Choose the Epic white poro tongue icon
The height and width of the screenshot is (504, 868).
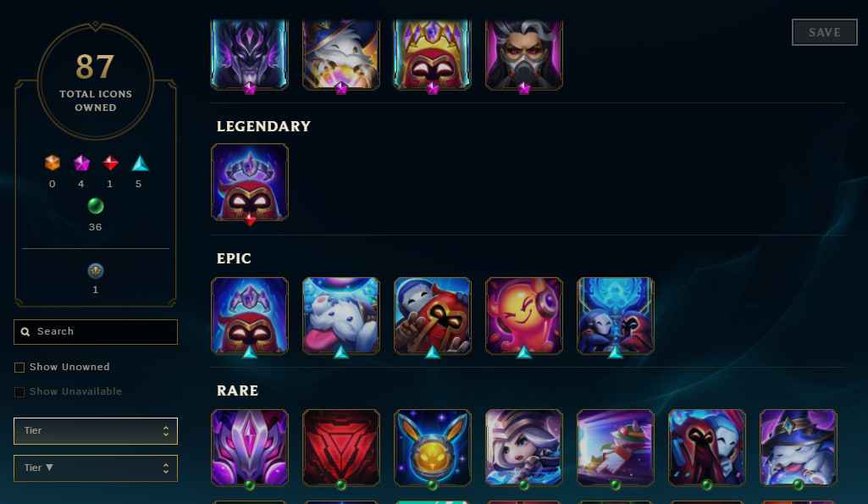coord(341,316)
